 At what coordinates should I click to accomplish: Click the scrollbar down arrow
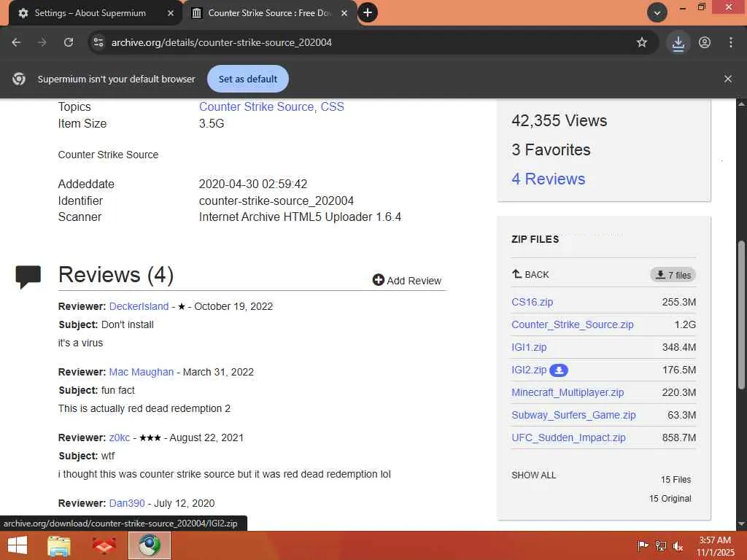741,524
